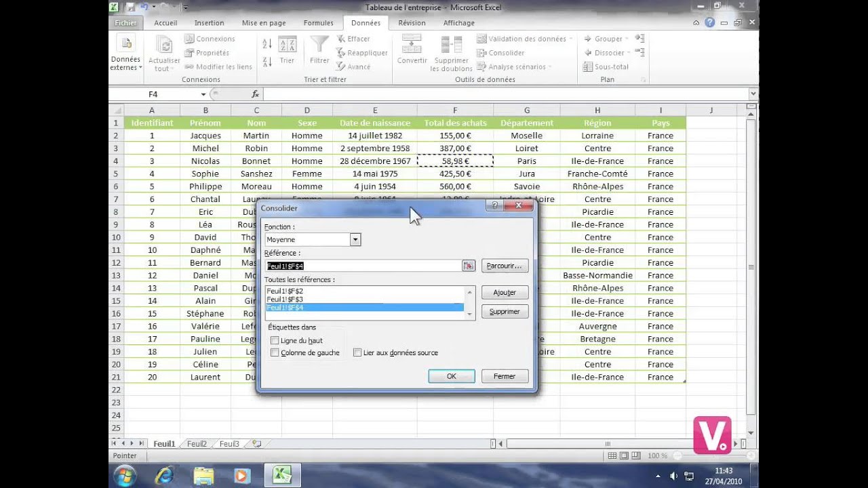Switch to Insertion tab
Viewport: 868px width, 488px height.
[209, 22]
